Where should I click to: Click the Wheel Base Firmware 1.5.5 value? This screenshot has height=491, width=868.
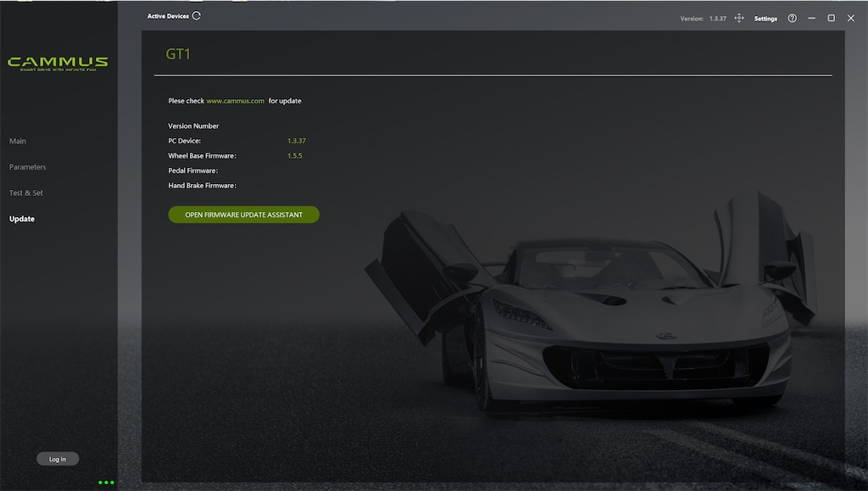pos(294,155)
